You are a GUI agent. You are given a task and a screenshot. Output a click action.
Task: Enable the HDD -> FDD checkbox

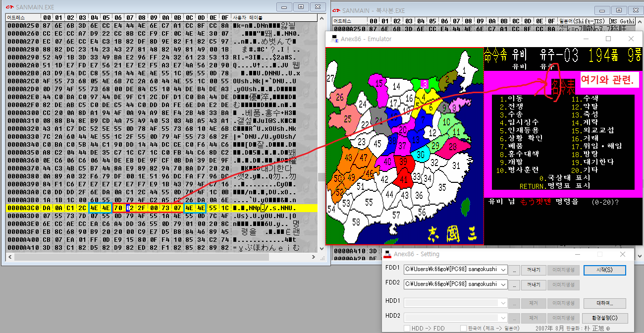[x=407, y=329]
